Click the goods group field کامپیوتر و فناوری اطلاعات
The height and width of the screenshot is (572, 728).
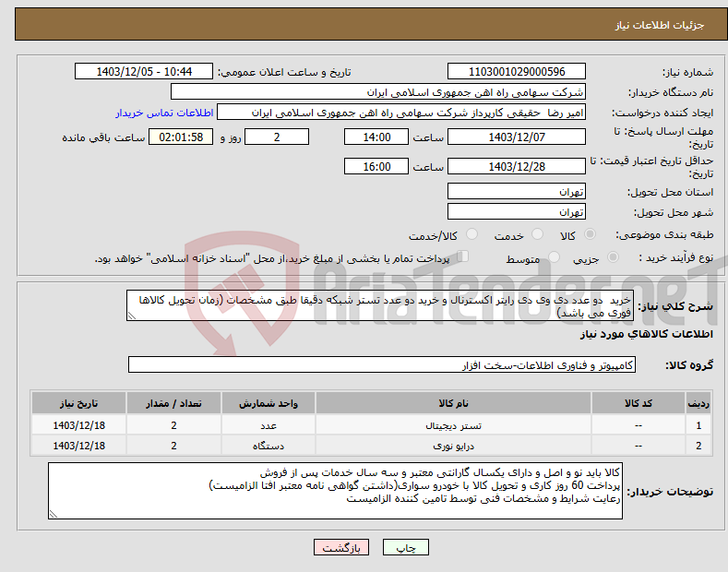(x=382, y=365)
